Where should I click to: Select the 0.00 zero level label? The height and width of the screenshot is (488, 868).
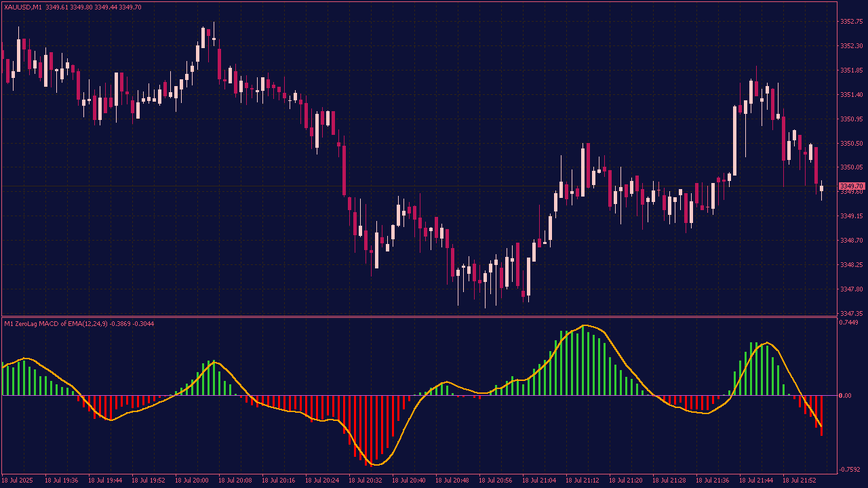[846, 396]
